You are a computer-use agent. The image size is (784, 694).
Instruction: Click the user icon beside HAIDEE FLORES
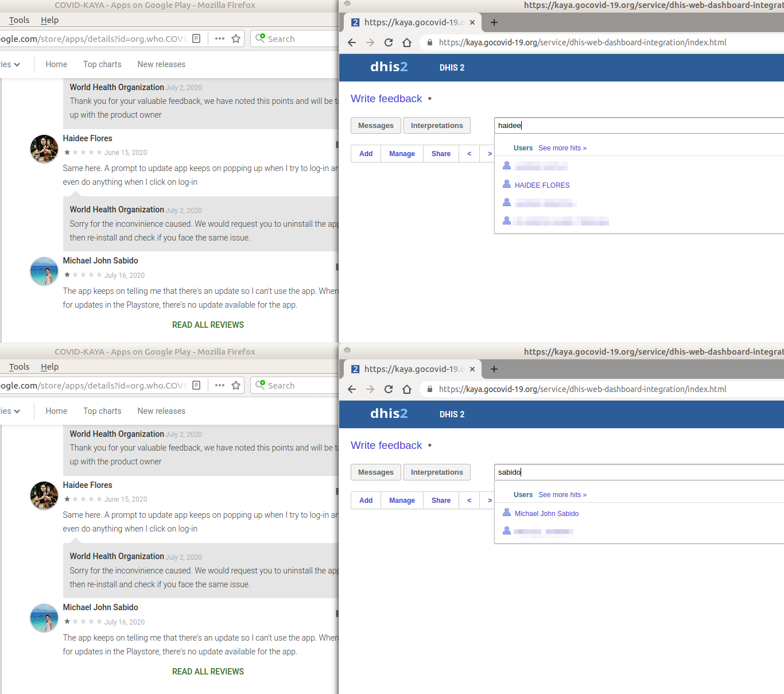(x=507, y=184)
